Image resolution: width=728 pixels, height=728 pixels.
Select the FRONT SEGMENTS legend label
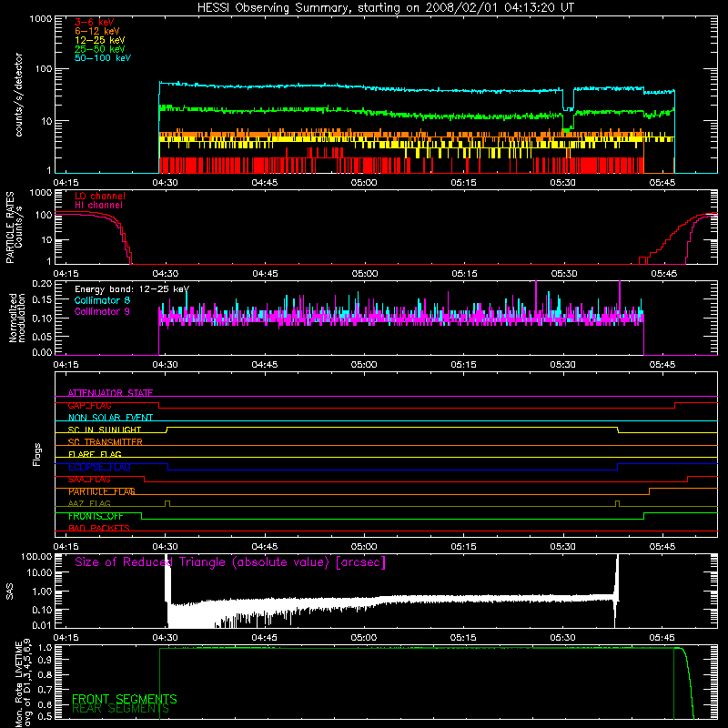point(125,699)
